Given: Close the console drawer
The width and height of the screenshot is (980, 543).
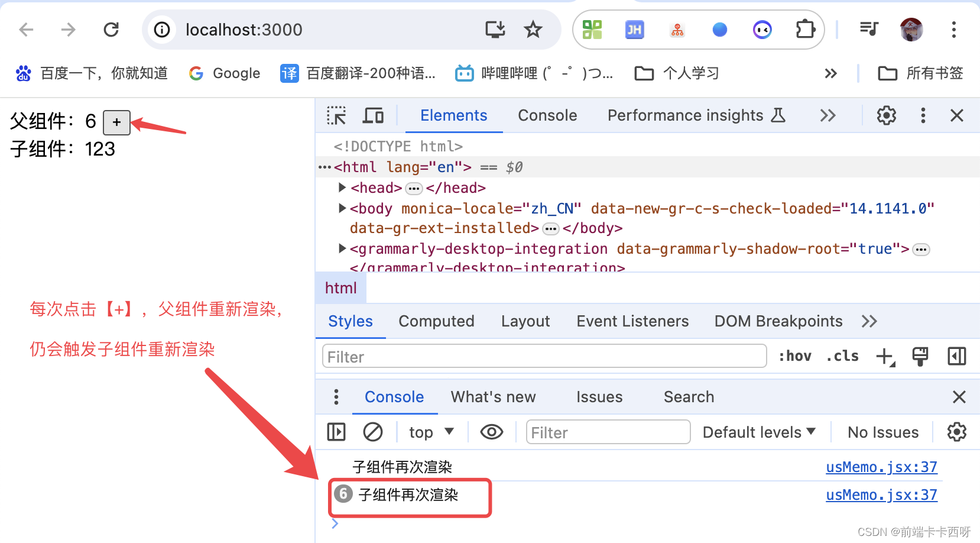Looking at the screenshot, I should (x=959, y=397).
